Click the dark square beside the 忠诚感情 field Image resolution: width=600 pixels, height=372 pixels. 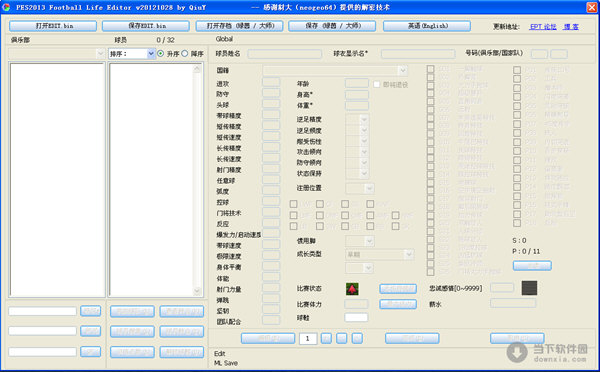(x=529, y=288)
